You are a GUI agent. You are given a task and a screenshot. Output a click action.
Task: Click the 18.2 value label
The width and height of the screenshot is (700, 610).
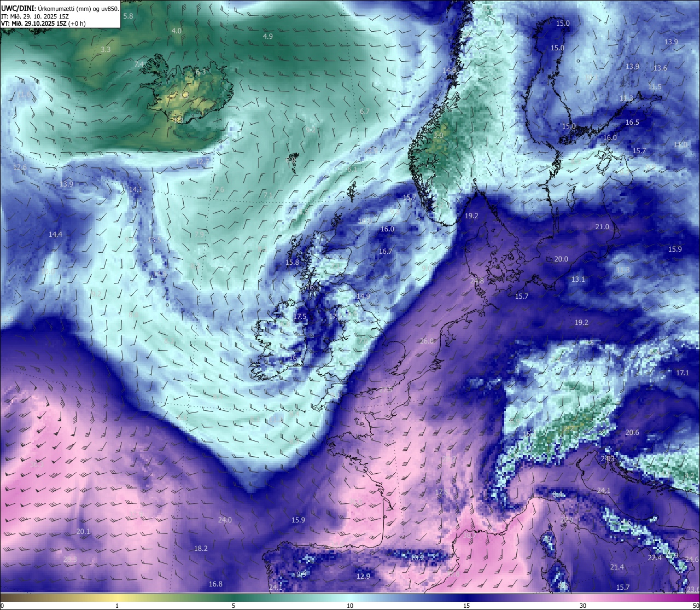point(201,549)
